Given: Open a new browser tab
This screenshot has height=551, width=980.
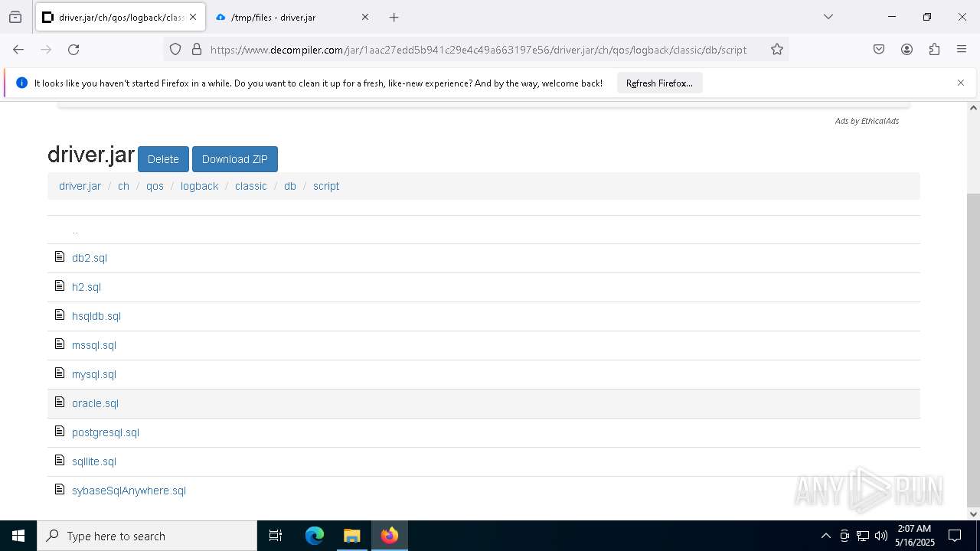Looking at the screenshot, I should [394, 17].
